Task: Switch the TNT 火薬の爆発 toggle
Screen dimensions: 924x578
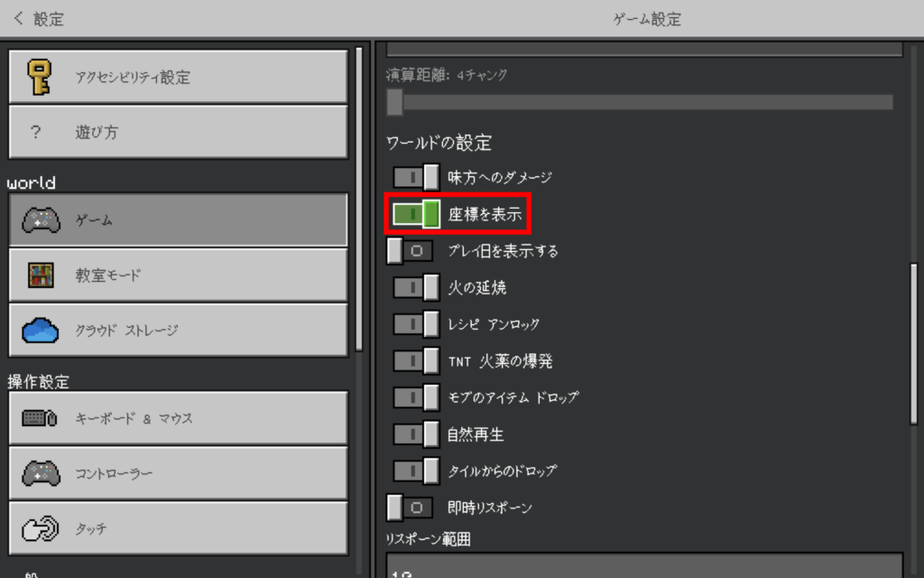Action: point(417,360)
